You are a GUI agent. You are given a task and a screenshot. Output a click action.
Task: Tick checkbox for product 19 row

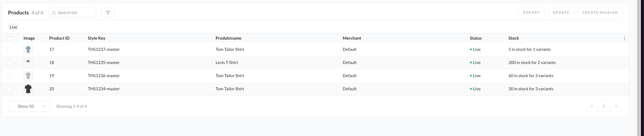click(x=9, y=76)
